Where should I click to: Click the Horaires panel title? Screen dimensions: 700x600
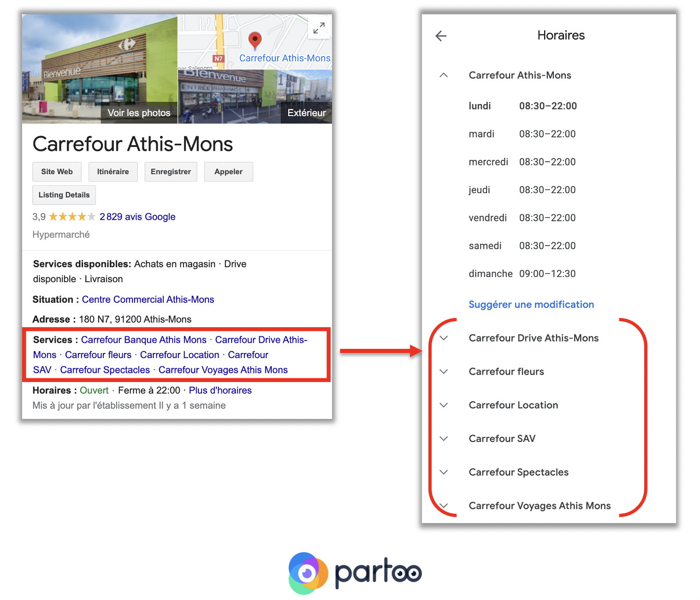coord(561,35)
